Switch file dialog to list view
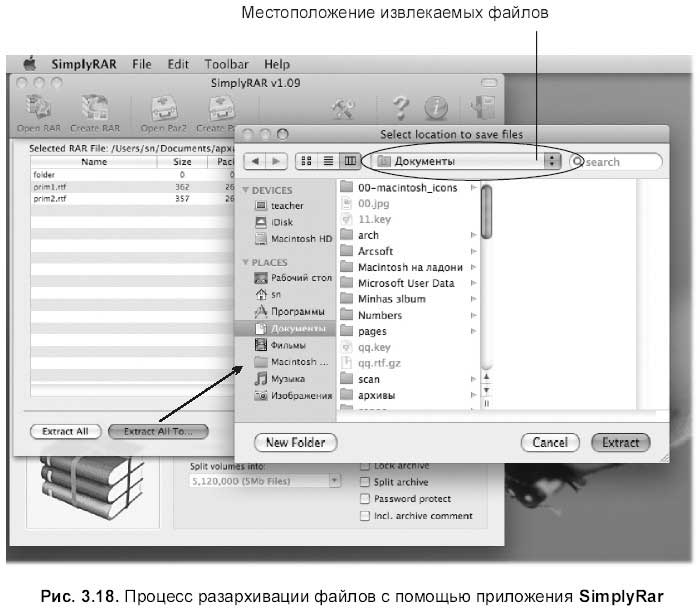The height and width of the screenshot is (608, 700). click(x=328, y=161)
